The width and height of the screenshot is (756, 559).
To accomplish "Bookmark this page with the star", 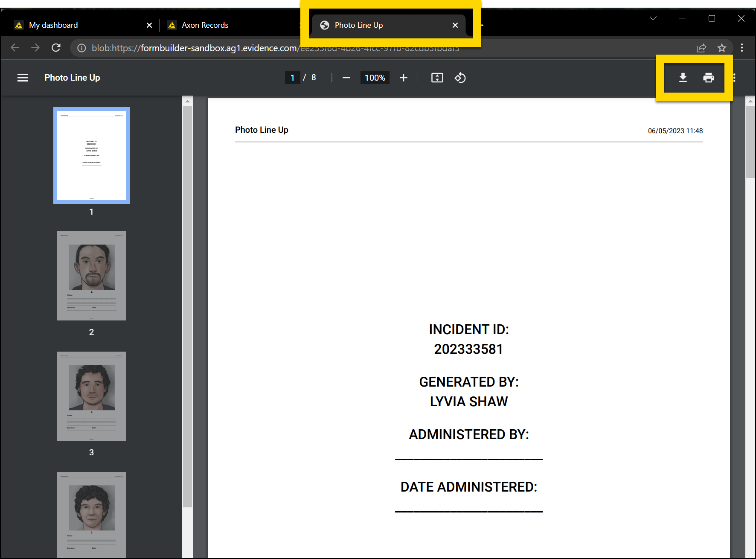I will pos(722,48).
